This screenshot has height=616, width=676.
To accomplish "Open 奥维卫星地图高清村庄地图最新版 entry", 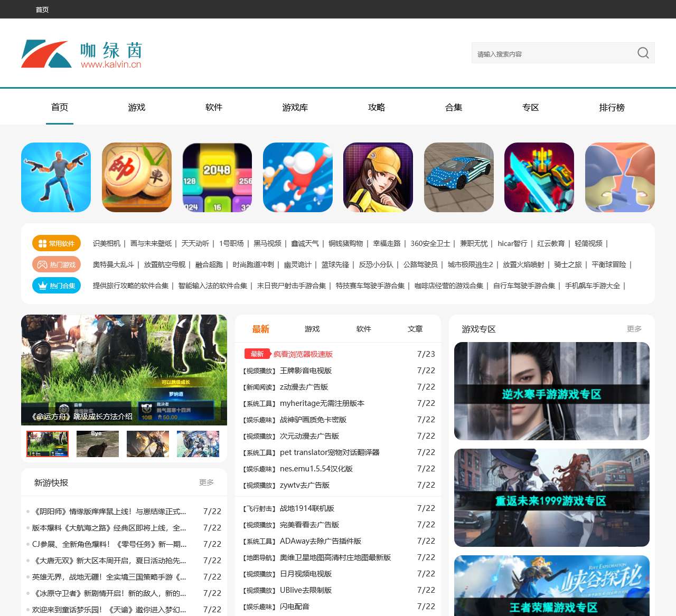I will pos(335,557).
